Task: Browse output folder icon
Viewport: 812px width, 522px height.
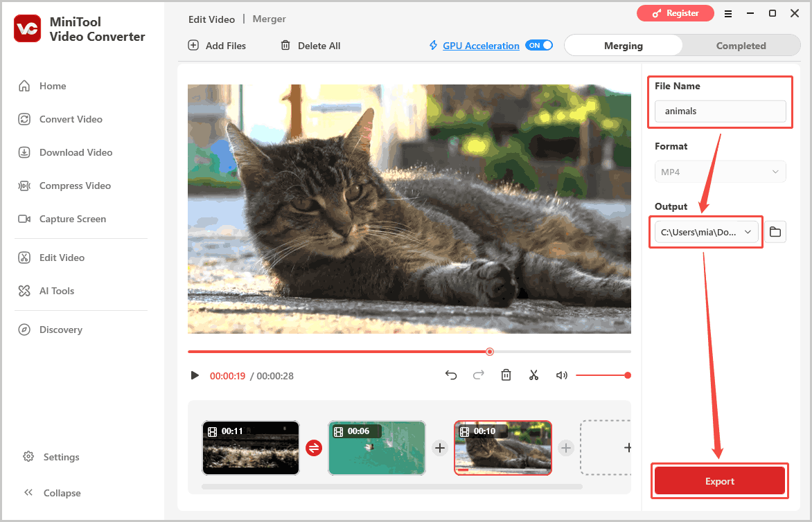Action: tap(775, 232)
